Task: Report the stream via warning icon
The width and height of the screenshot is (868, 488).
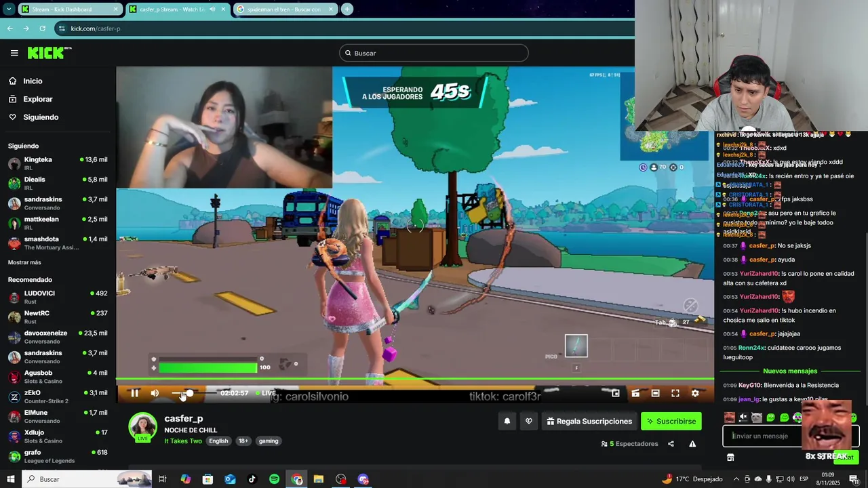Action: point(692,444)
